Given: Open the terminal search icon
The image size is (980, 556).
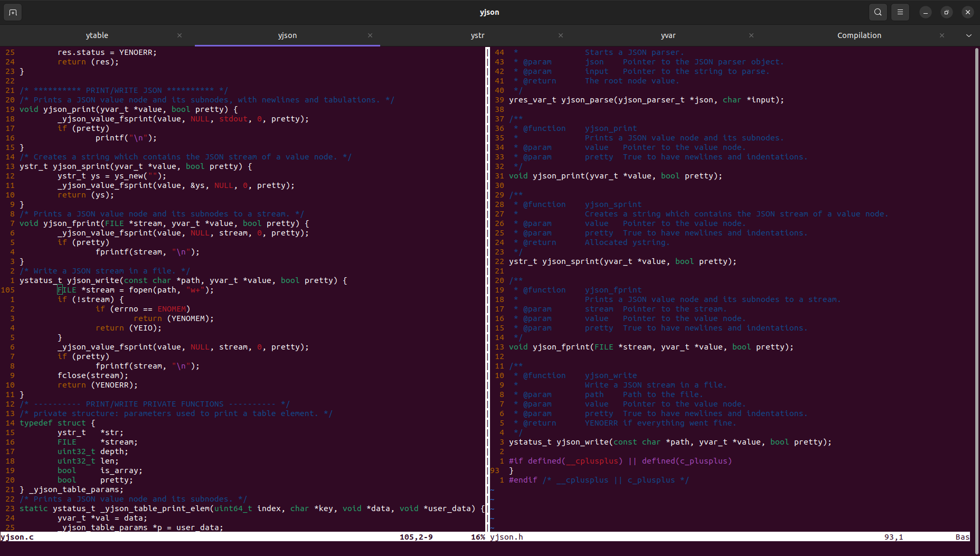Looking at the screenshot, I should click(x=878, y=12).
